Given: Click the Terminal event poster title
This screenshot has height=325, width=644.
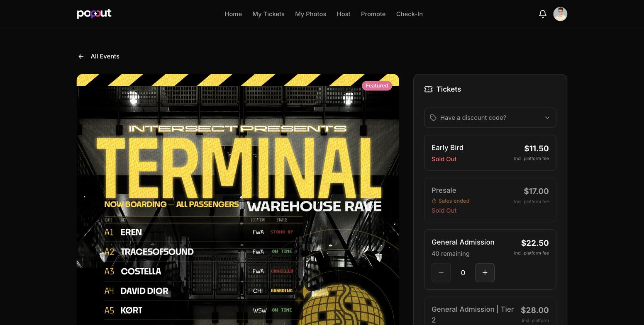Looking at the screenshot, I should [x=239, y=167].
